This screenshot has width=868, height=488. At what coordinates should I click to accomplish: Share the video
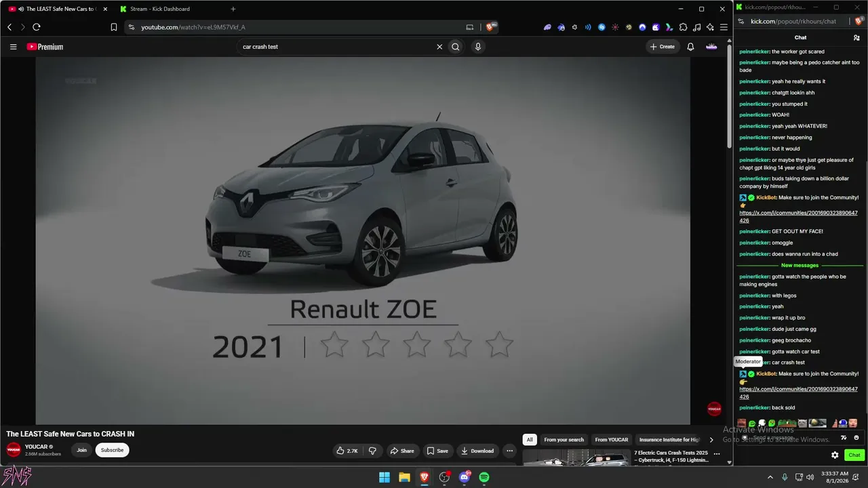pyautogui.click(x=402, y=451)
